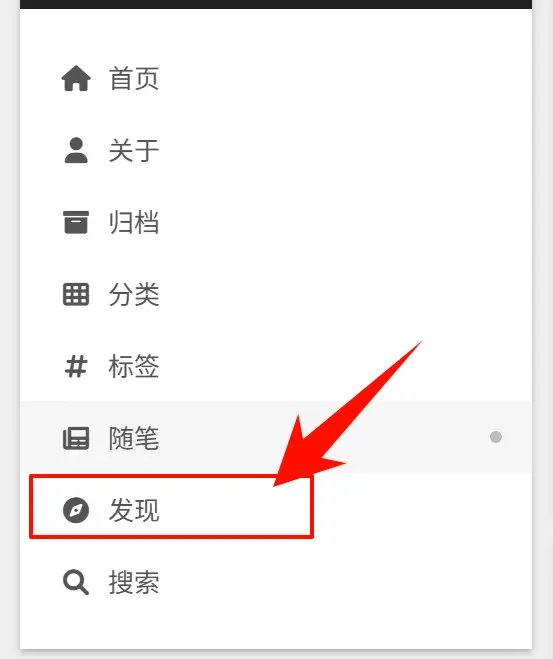Click the dark bar at the top
This screenshot has height=659, width=553.
point(276,4)
